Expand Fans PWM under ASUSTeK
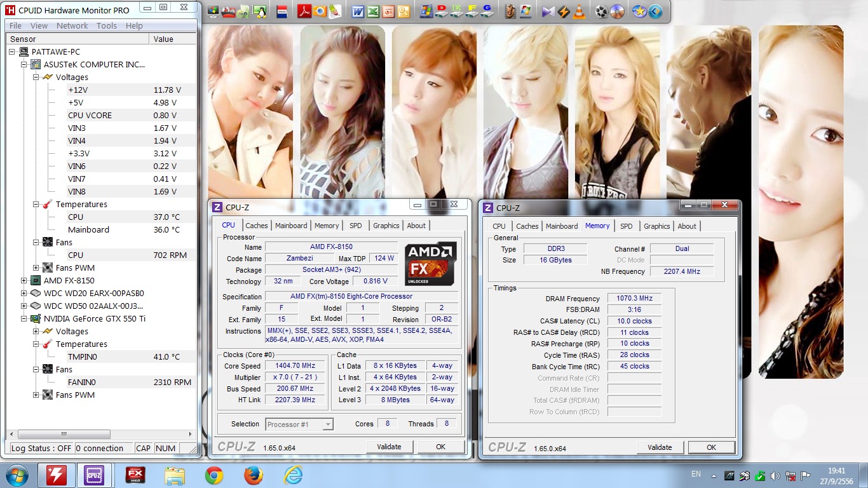This screenshot has width=868, height=488. coord(36,268)
